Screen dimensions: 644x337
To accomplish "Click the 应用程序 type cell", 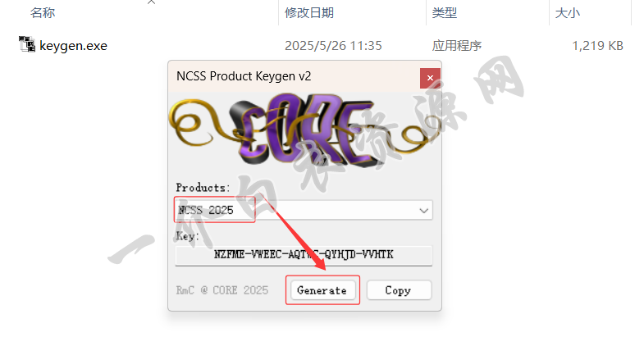I will [x=456, y=46].
